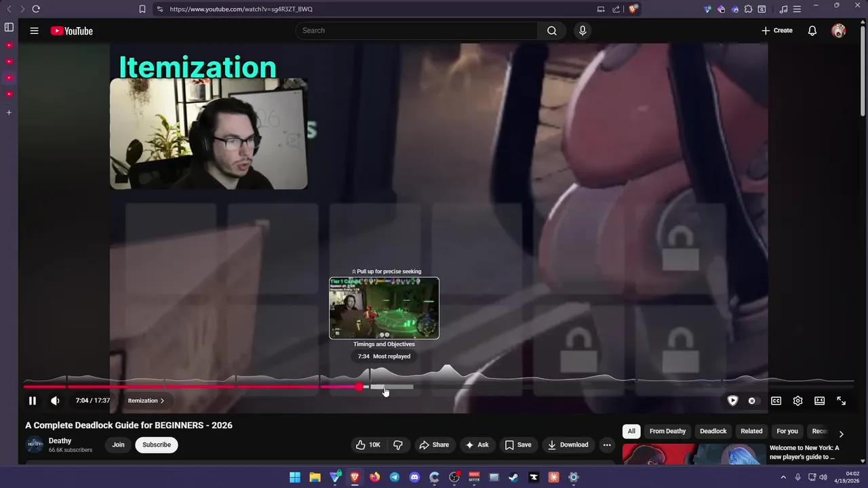Turn on closed captions
Screen dimensions: 868x488
[x=776, y=401]
